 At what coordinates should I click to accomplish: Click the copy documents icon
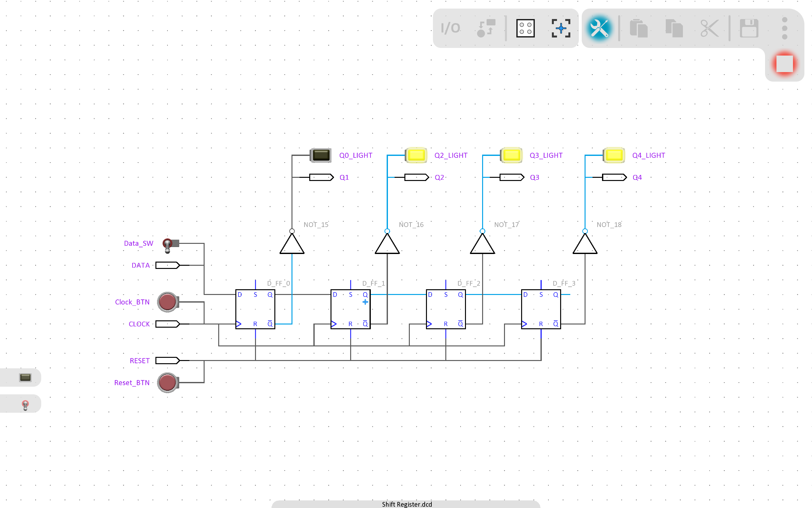[x=674, y=28]
